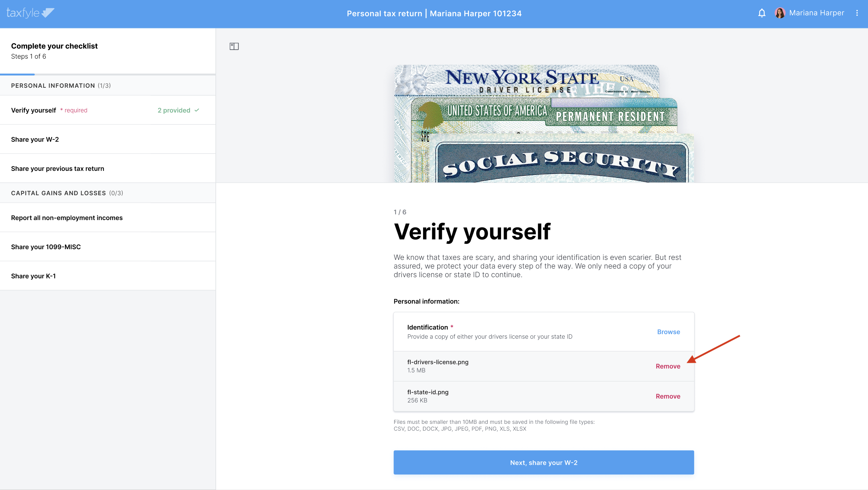
Task: Click the 2 provided status text
Action: 174,110
